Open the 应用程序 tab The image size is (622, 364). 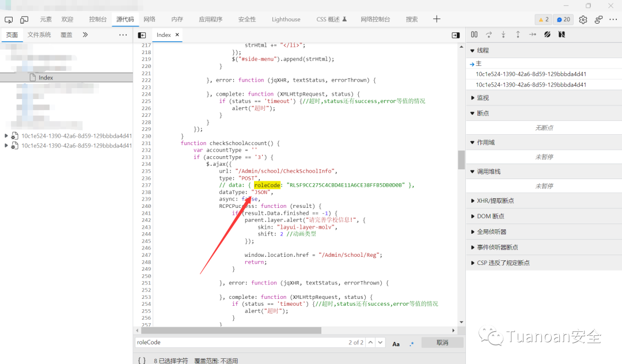(210, 20)
